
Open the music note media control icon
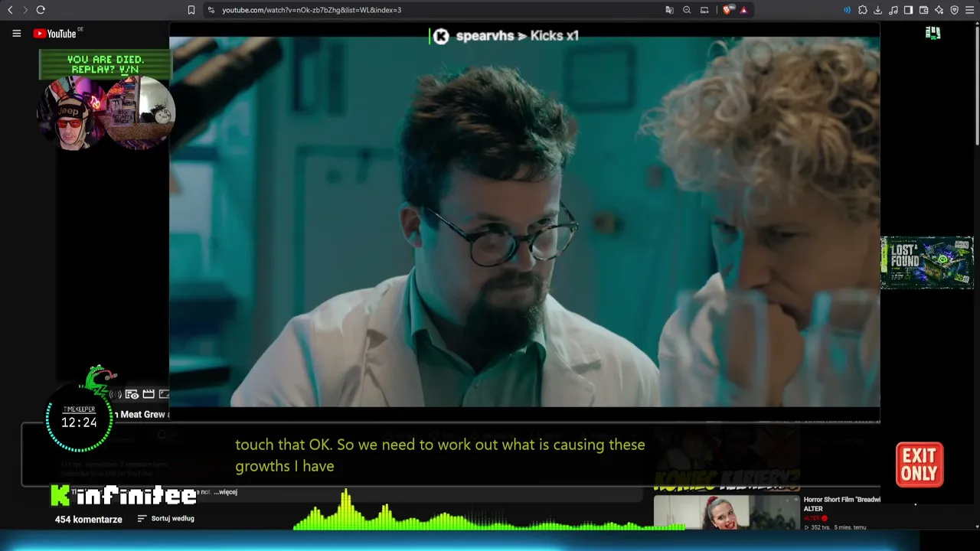(x=893, y=10)
